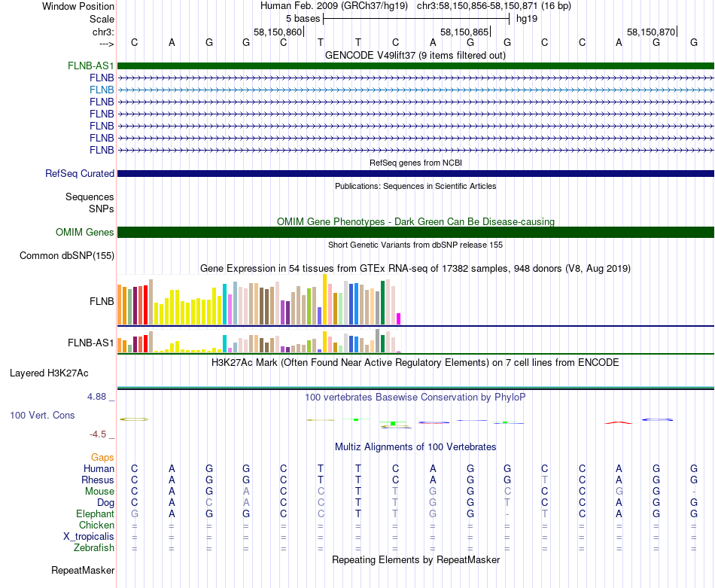The width and height of the screenshot is (715, 588).
Task: Open Repeating Elements by RepeatMasker title
Action: tap(415, 559)
